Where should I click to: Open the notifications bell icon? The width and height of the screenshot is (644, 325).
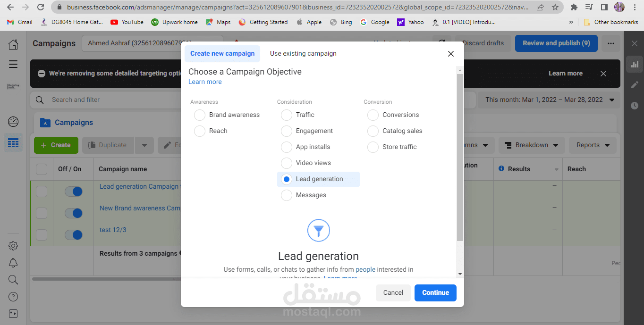click(x=13, y=263)
